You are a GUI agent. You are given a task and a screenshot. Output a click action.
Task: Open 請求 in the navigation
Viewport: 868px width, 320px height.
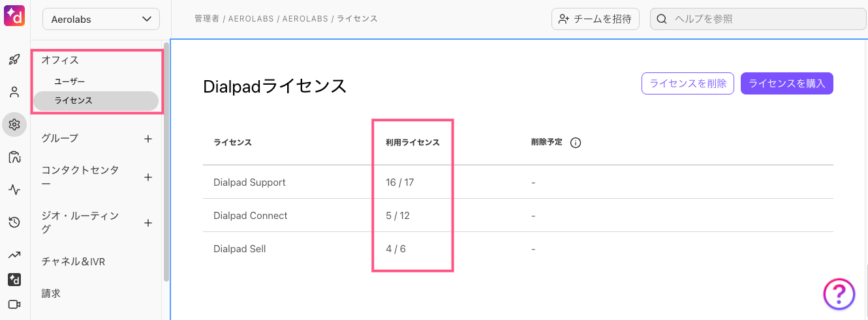tap(51, 294)
